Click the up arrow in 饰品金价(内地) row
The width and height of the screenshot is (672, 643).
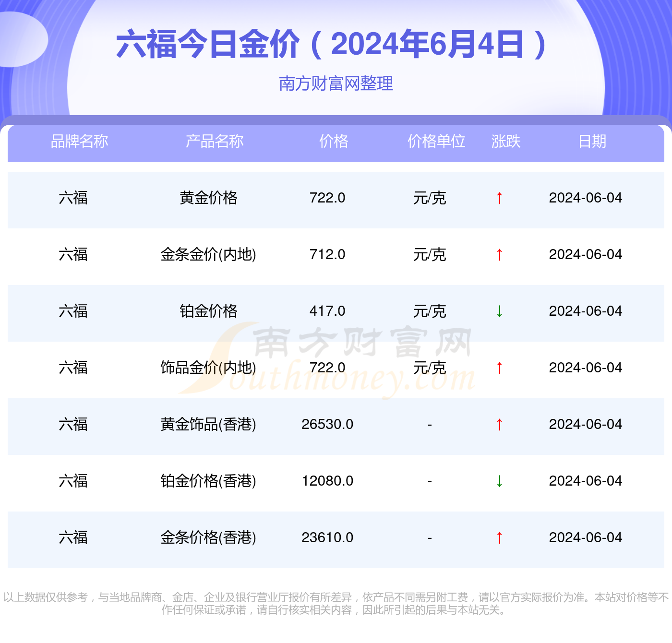499,368
